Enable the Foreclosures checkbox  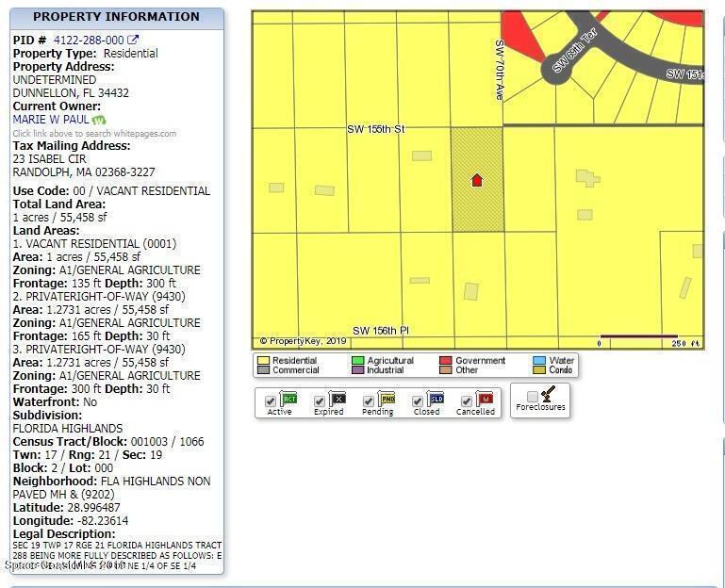[x=533, y=397]
